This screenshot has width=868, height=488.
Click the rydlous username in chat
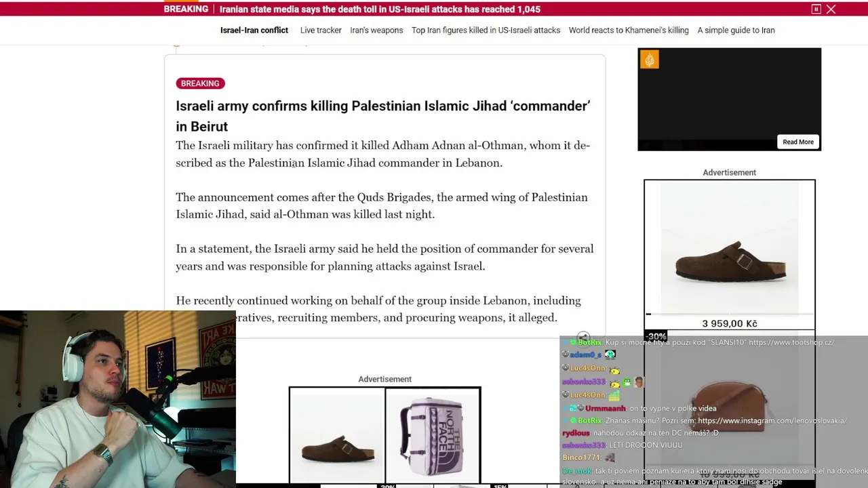point(576,433)
